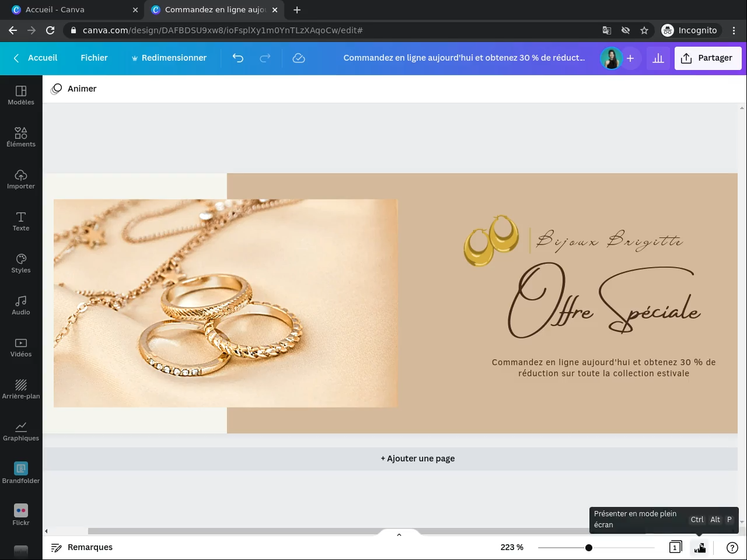Bookmark this page with star icon
The width and height of the screenshot is (747, 560).
644,30
